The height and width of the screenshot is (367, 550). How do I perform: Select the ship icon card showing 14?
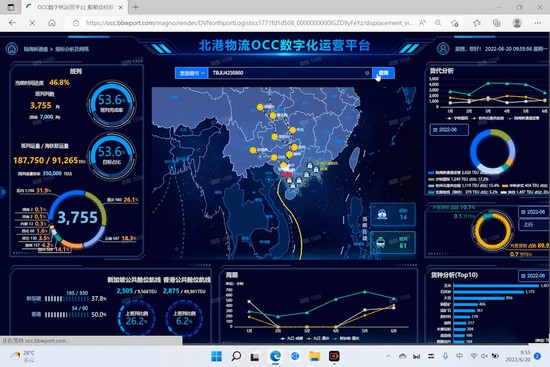(393, 214)
